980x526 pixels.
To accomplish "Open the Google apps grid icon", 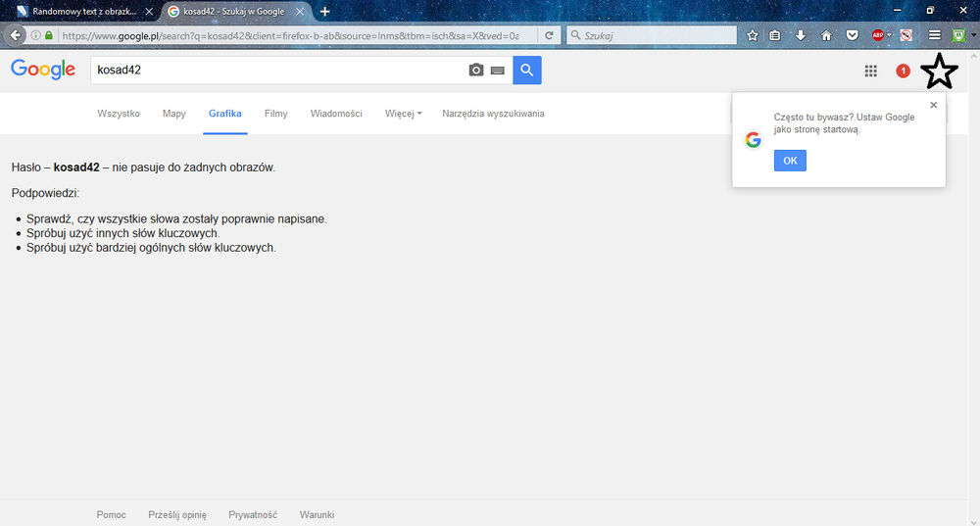I will (870, 72).
